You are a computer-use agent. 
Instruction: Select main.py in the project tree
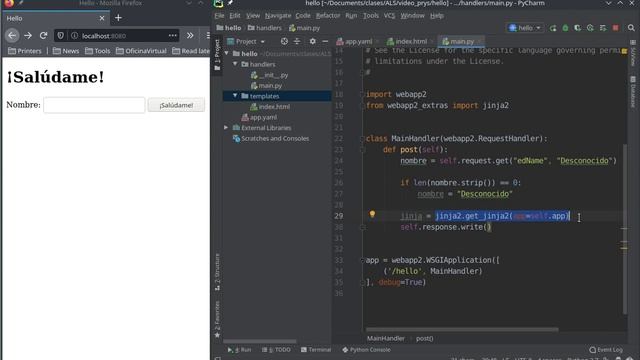[x=266, y=86]
